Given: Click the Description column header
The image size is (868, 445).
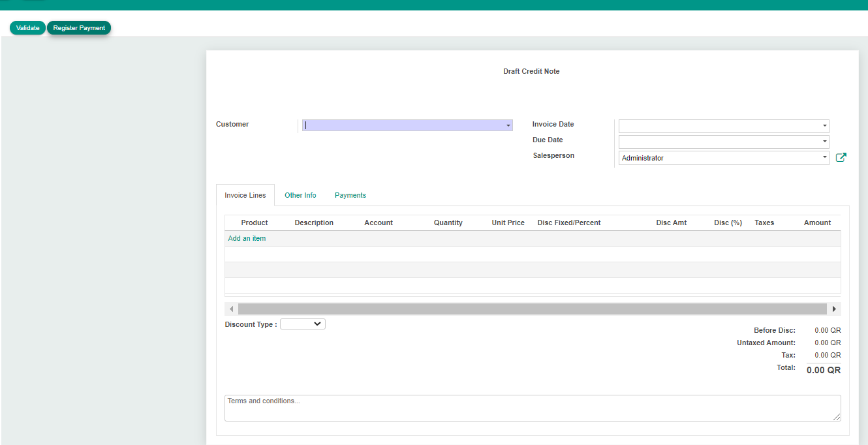Looking at the screenshot, I should point(314,222).
